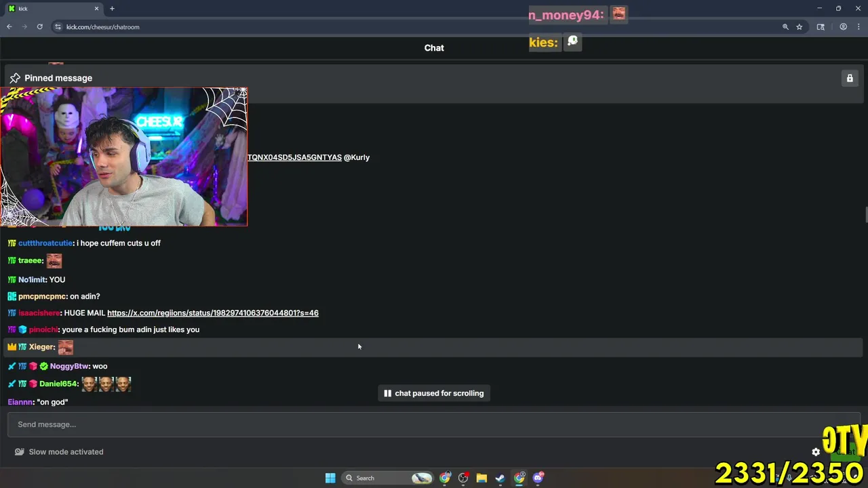Click the No1imit username
This screenshot has height=488, width=868.
(32, 280)
